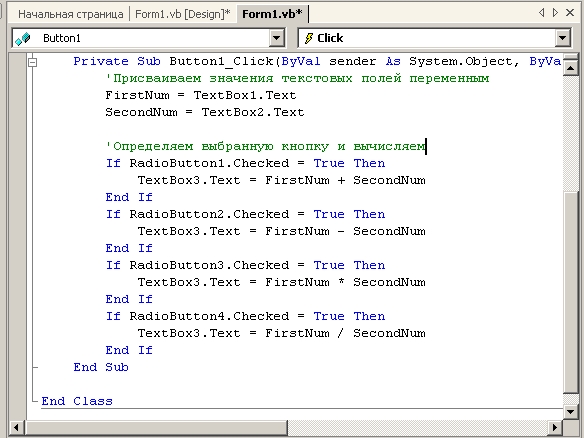Click the lightning bolt Click event icon

point(309,38)
